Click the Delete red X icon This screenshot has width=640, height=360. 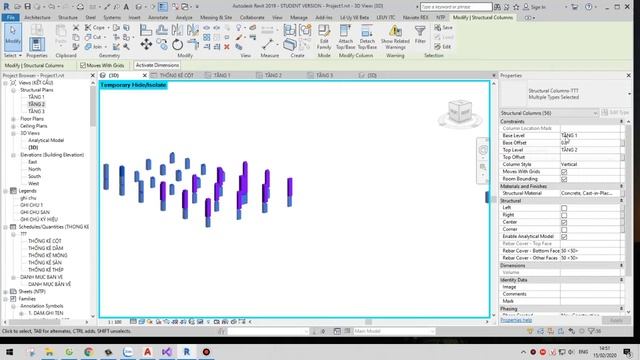(227, 47)
